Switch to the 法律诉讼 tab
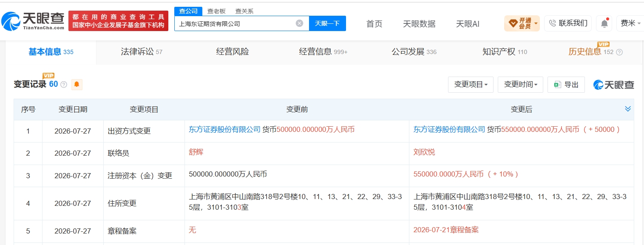This screenshot has width=644, height=245. pos(142,52)
